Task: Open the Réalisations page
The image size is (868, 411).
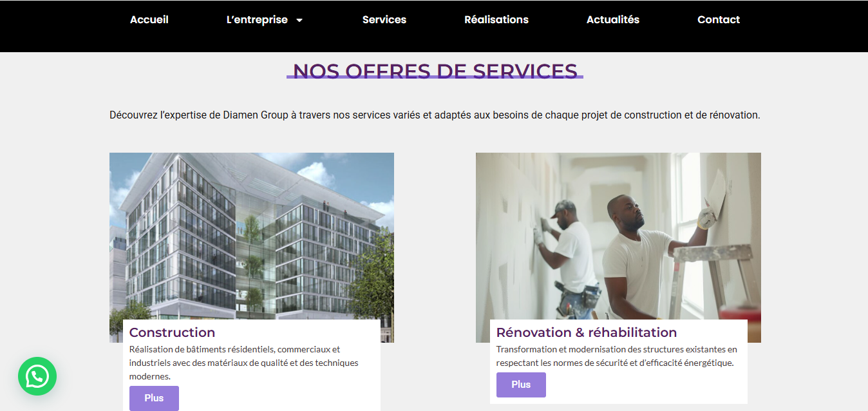Action: tap(496, 19)
